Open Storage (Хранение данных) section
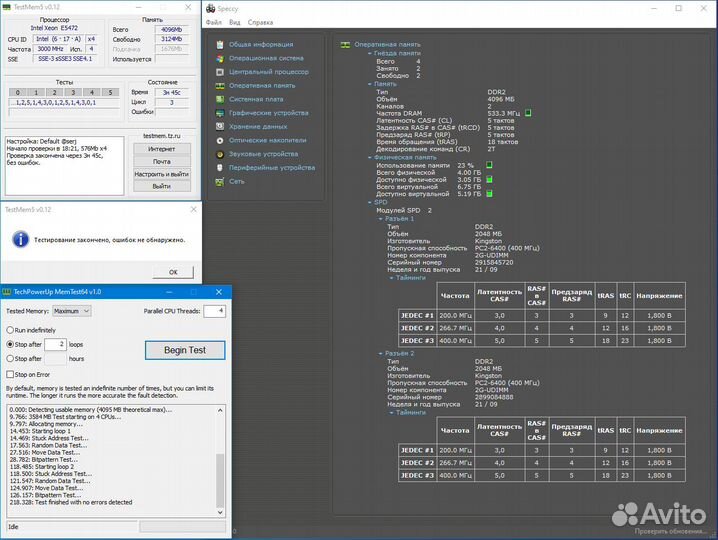The width and height of the screenshot is (718, 540). click(258, 127)
